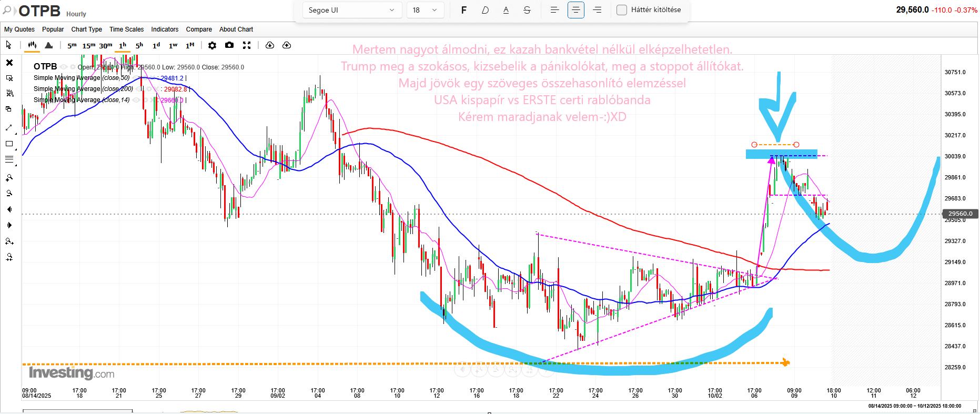Screen dimensions: 980x414
Task: Open the Chart Type dropdown menu
Action: click(x=87, y=29)
